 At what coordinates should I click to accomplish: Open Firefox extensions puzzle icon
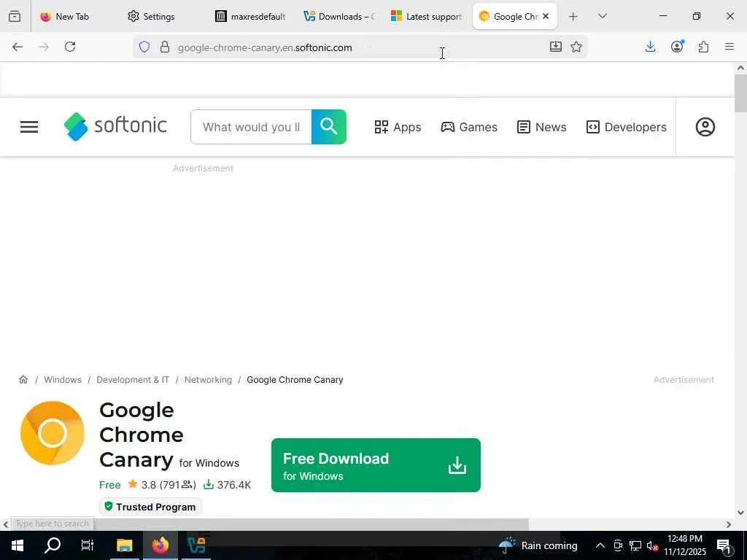(703, 47)
